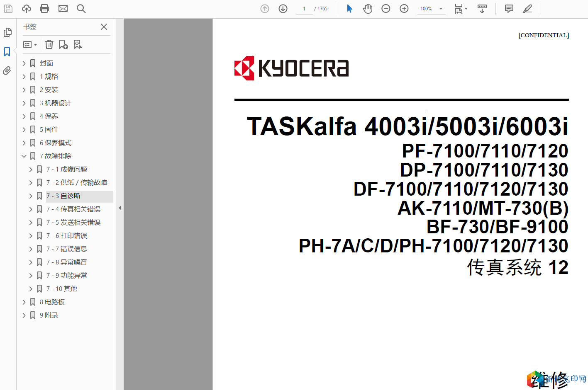
Task: Select the '7 - 4 传真相关错误' bookmark
Action: click(73, 209)
